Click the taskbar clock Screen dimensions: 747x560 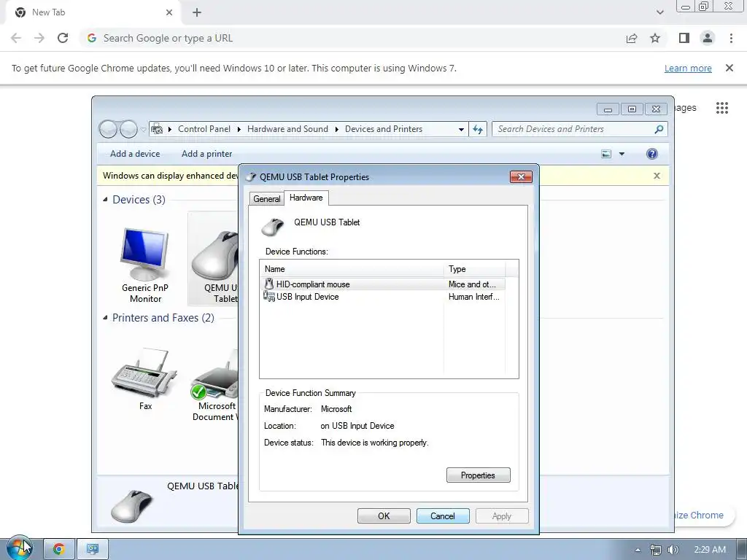coord(709,550)
